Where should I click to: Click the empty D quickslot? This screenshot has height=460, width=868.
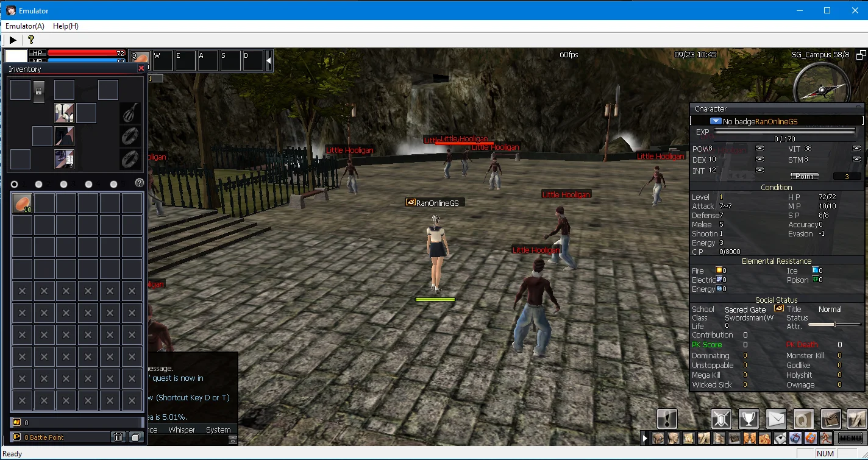[x=253, y=61]
